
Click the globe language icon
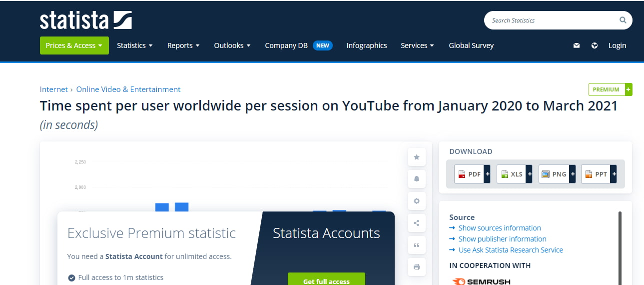pyautogui.click(x=595, y=45)
